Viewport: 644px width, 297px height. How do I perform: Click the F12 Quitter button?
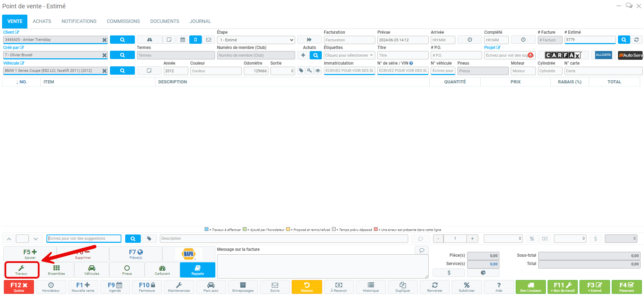click(x=19, y=287)
